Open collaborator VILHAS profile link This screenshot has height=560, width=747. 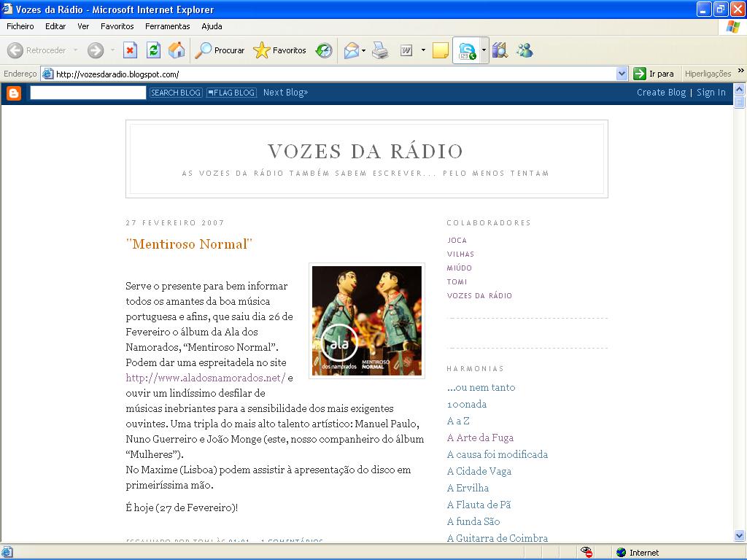coord(461,254)
